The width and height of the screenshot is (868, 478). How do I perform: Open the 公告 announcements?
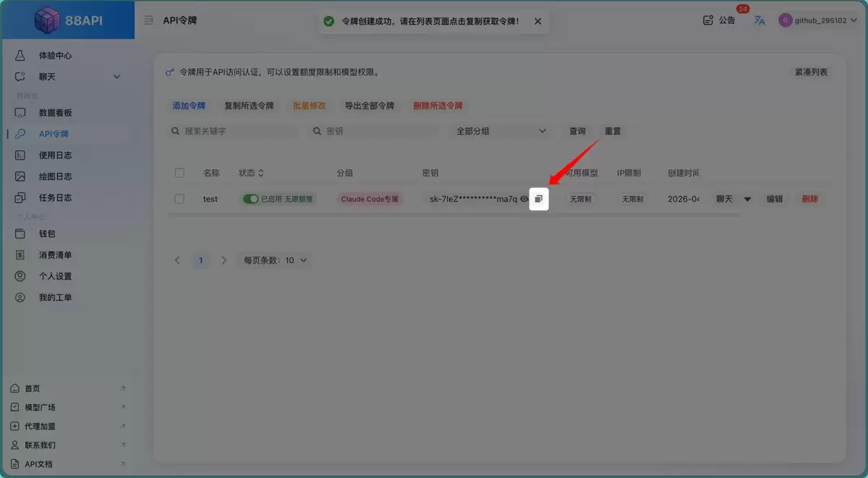click(x=719, y=20)
